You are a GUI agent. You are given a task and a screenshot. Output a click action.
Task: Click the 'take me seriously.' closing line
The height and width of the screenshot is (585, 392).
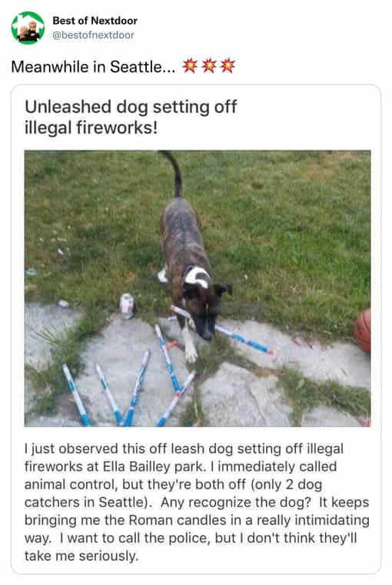click(x=81, y=556)
